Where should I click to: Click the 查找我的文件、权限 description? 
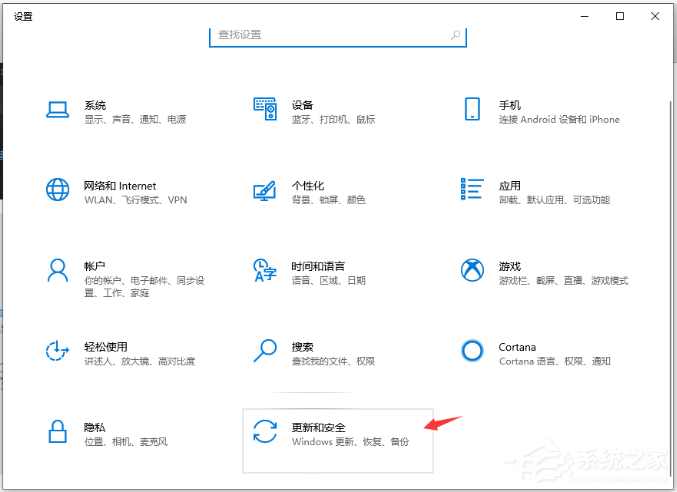pyautogui.click(x=333, y=361)
